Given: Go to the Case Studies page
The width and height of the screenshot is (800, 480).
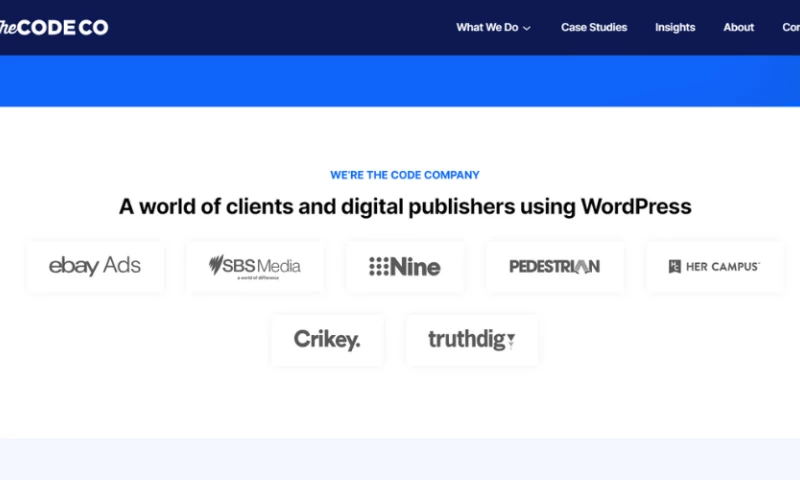Looking at the screenshot, I should 594,27.
